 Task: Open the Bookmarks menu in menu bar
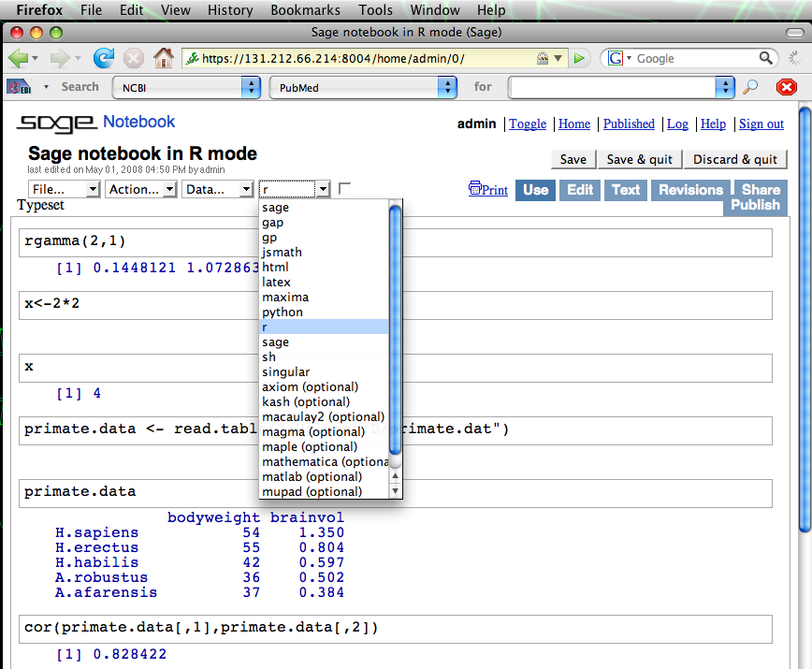click(x=304, y=10)
